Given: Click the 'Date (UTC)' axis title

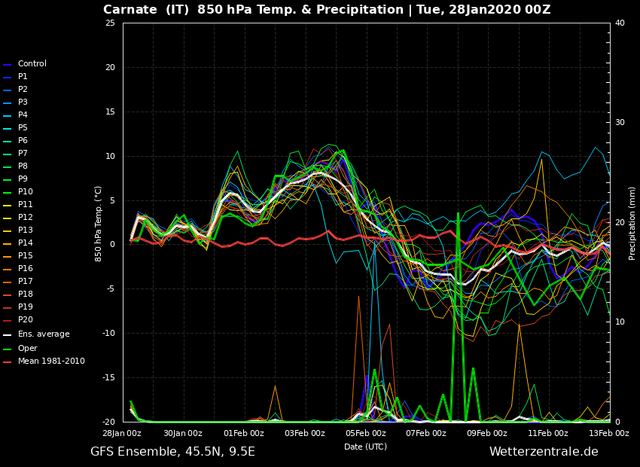Looking at the screenshot, I should [x=365, y=447].
